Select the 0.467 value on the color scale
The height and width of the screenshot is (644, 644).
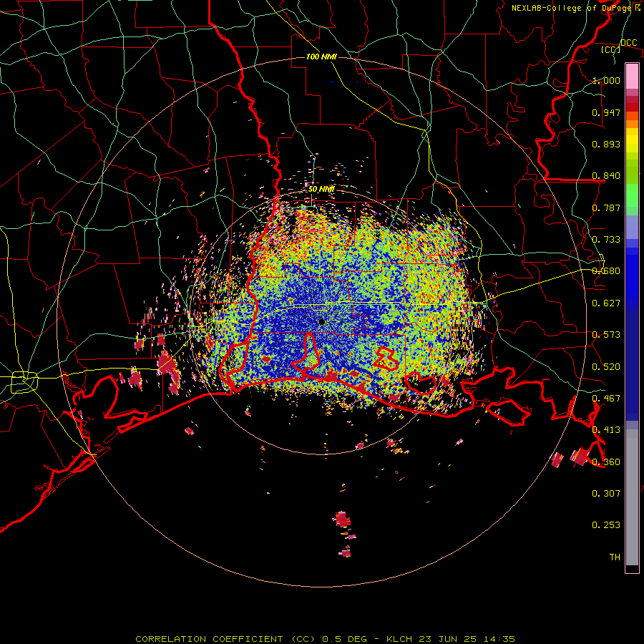[606, 399]
